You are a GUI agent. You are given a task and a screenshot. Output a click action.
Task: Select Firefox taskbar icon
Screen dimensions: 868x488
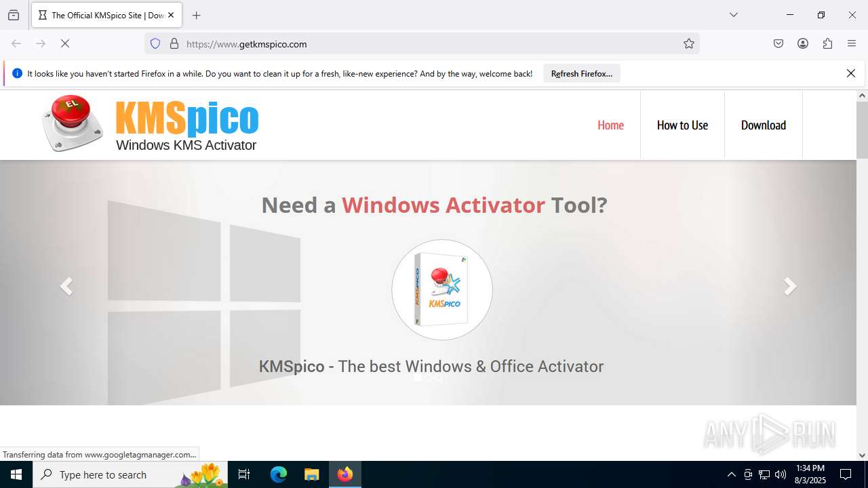[345, 474]
